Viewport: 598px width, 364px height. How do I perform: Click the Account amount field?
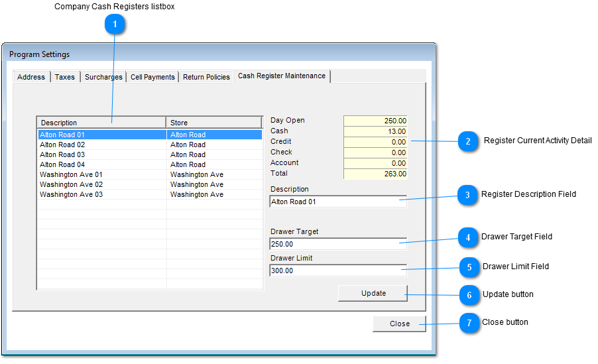click(x=376, y=163)
